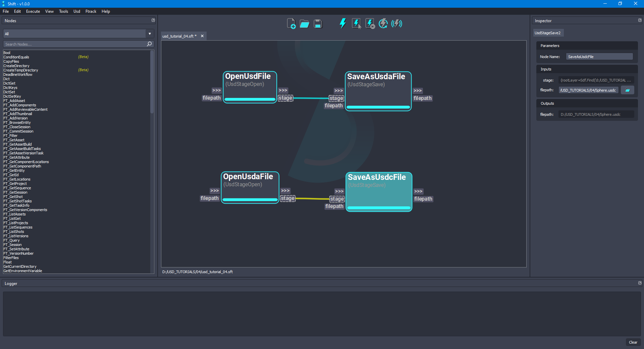Undock the Inspector panel
The width and height of the screenshot is (644, 349).
[639, 20]
